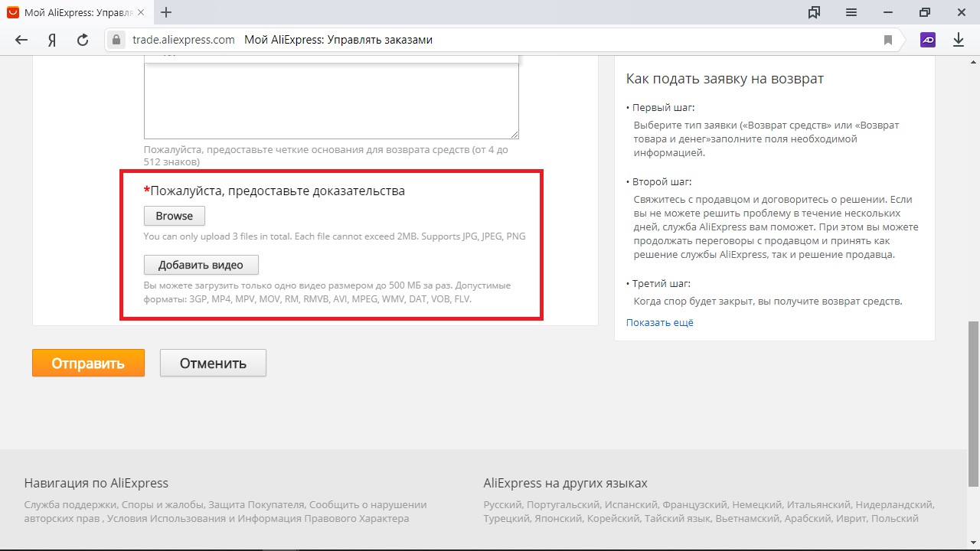Go back using the browser back arrow
Viewport: 980px width, 551px height.
point(21,40)
